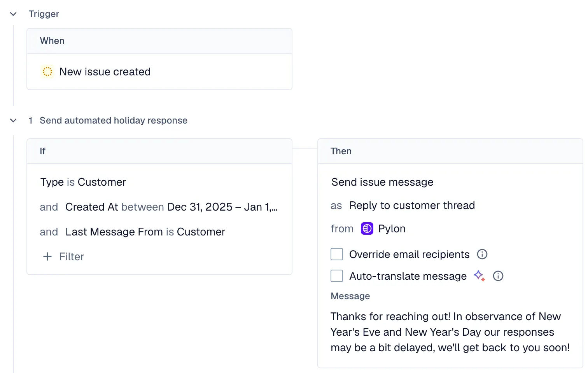The width and height of the screenshot is (588, 373).
Task: Click info icon beside Auto-translate message
Action: click(x=498, y=276)
